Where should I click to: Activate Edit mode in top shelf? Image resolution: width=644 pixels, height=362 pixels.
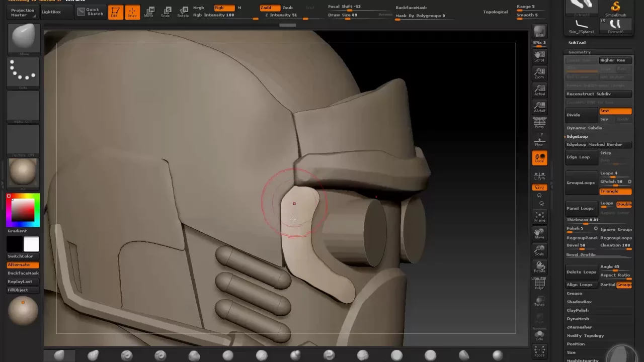tap(115, 12)
